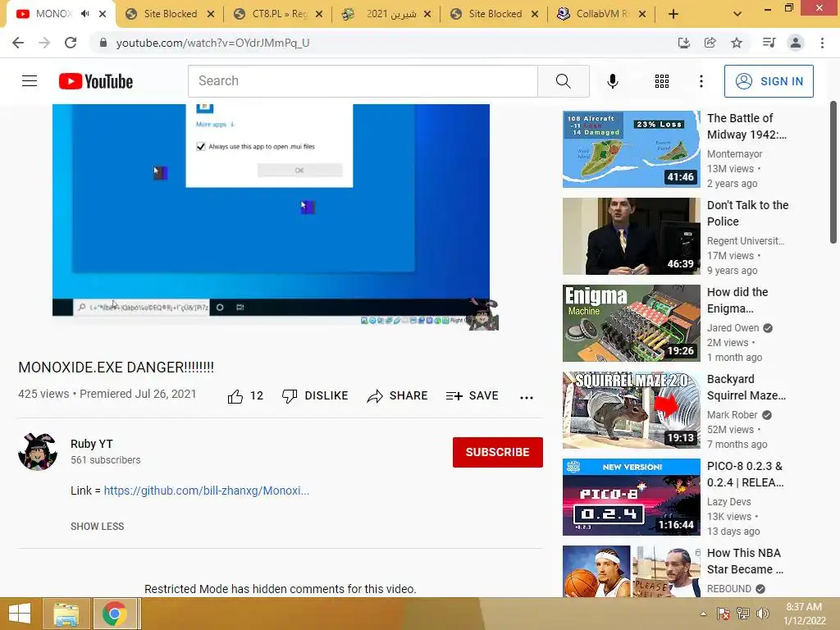Click the lock icon in address bar
Viewport: 840px width, 630px height.
tap(103, 43)
